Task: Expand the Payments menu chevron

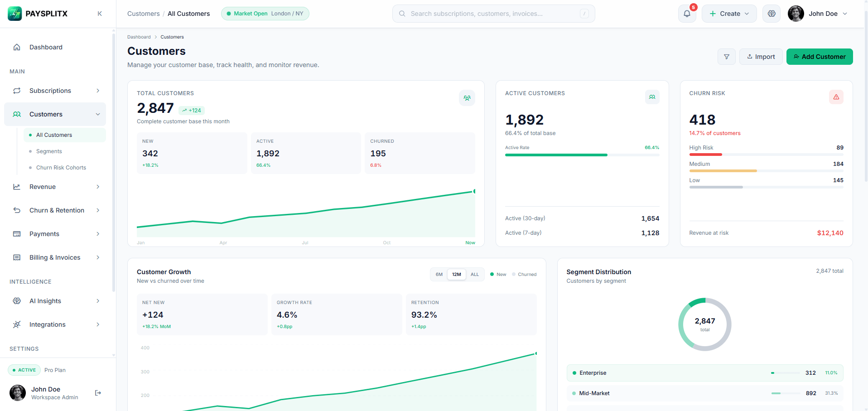Action: pos(98,234)
